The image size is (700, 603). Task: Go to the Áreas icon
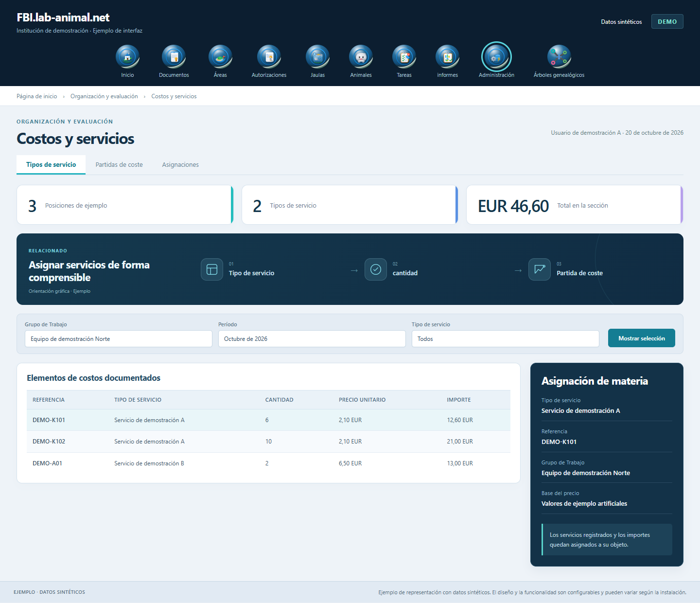tap(220, 56)
